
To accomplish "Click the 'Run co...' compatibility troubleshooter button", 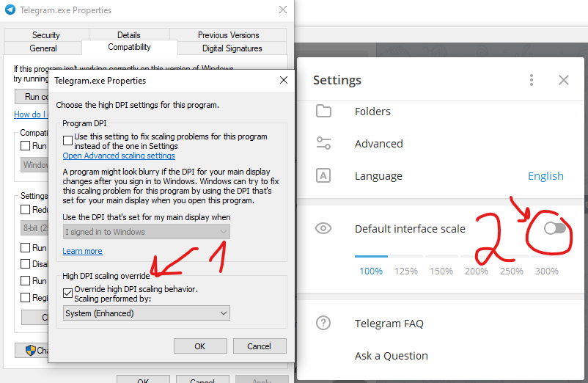I will pos(32,96).
